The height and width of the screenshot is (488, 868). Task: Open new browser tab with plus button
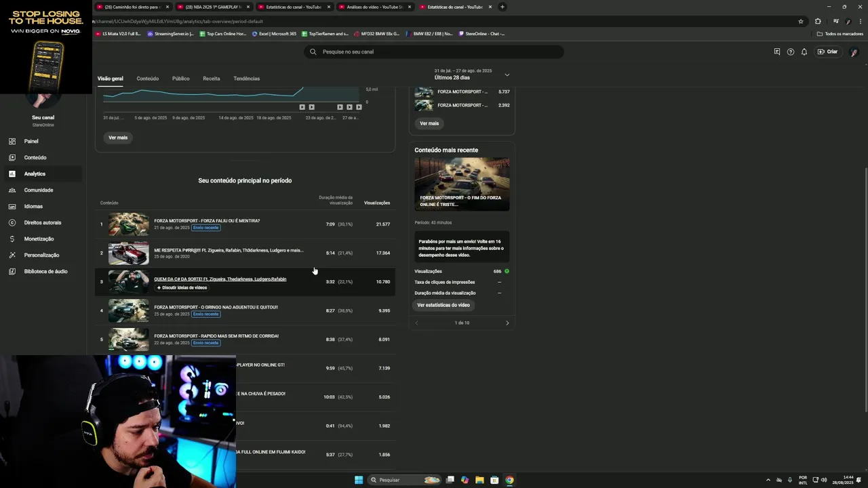coord(502,7)
